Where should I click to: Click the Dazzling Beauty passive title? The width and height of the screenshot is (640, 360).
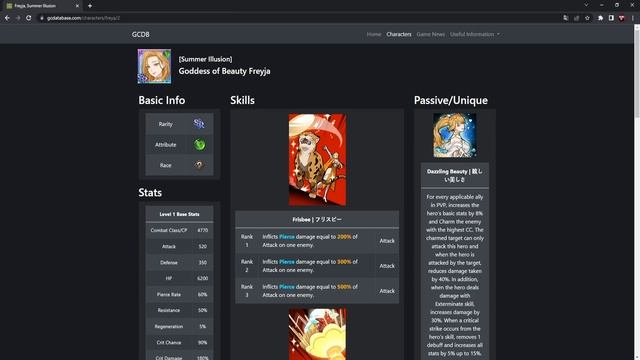pyautogui.click(x=455, y=176)
